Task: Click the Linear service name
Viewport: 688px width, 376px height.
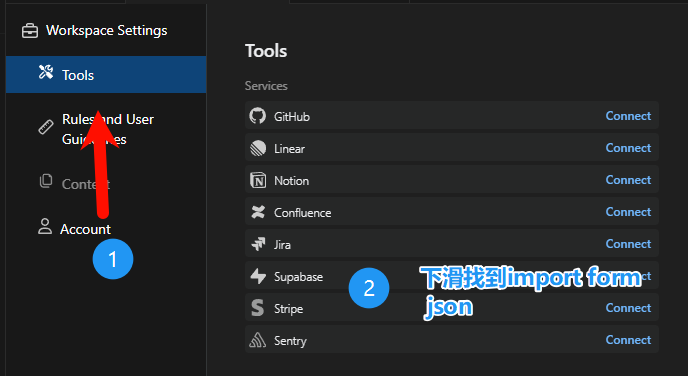Action: point(289,149)
